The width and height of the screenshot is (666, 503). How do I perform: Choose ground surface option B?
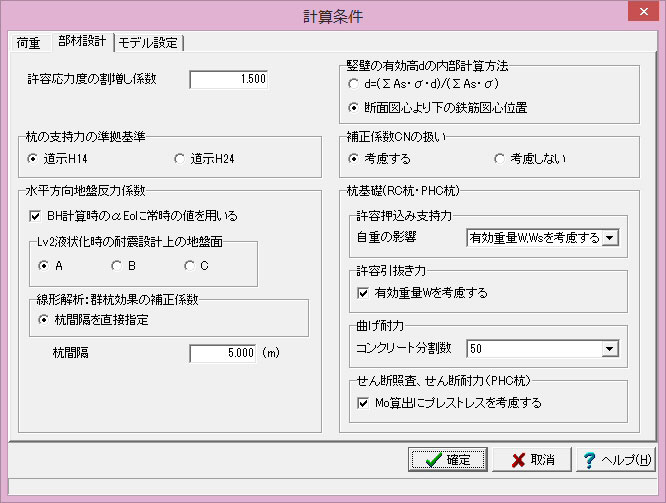pyautogui.click(x=124, y=266)
